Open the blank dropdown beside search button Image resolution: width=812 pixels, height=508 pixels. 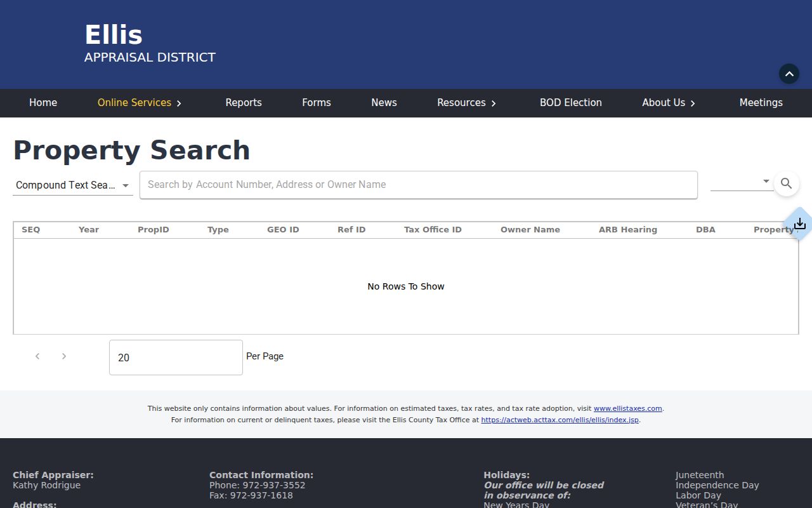point(741,182)
